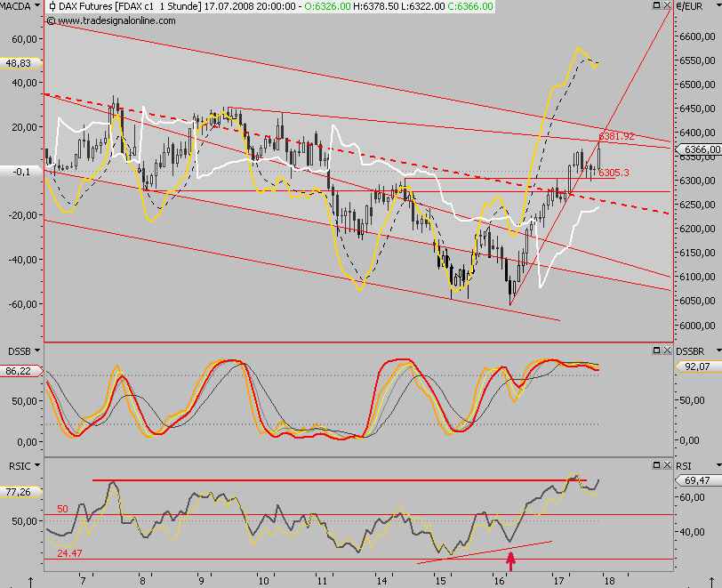The width and height of the screenshot is (722, 588).
Task: Click the date axis label 7
Action: click(83, 581)
